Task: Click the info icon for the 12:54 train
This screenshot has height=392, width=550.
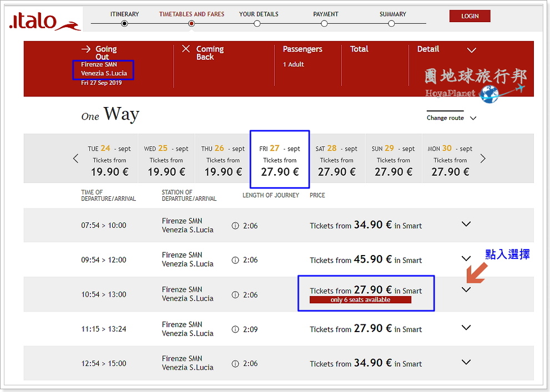Action: tap(235, 364)
